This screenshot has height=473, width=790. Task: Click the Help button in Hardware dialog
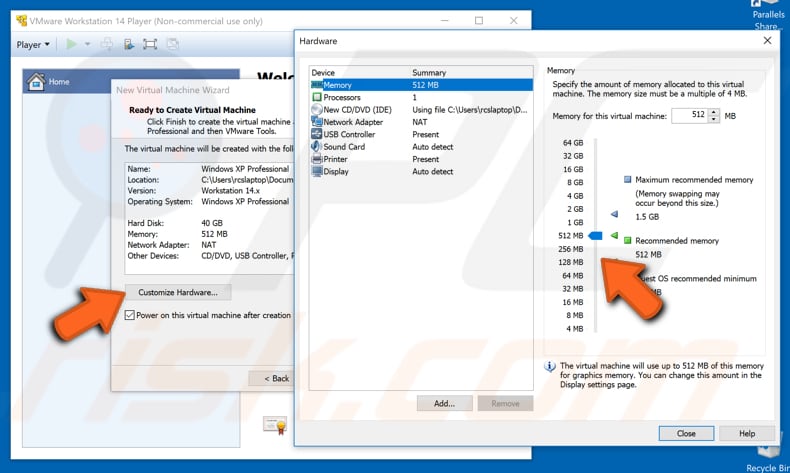747,433
